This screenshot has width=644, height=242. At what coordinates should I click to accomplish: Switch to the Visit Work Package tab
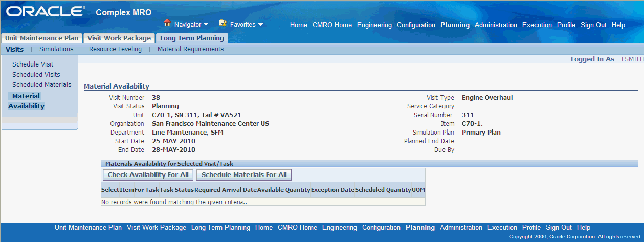(x=119, y=38)
